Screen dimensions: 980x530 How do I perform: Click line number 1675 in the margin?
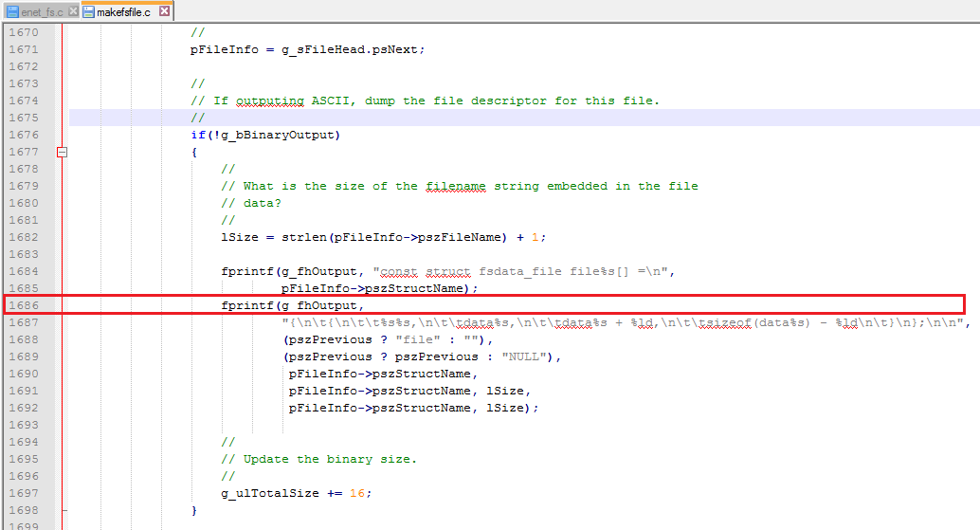pos(23,118)
